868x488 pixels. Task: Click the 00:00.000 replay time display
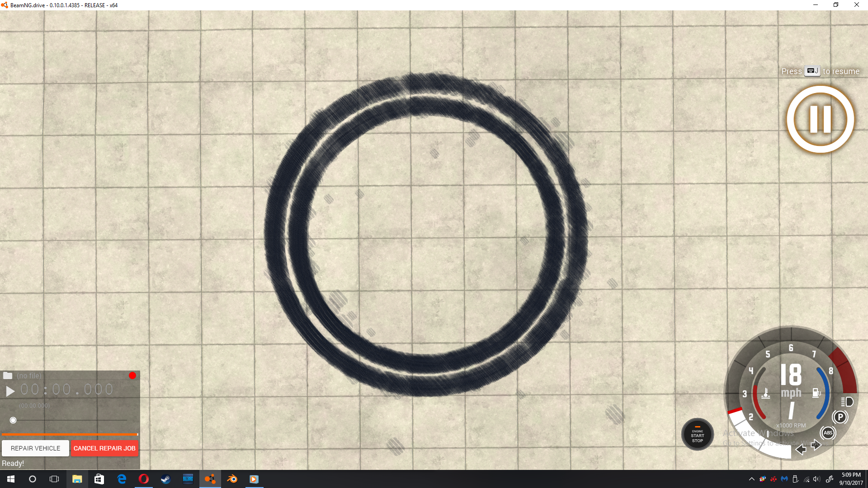[67, 389]
